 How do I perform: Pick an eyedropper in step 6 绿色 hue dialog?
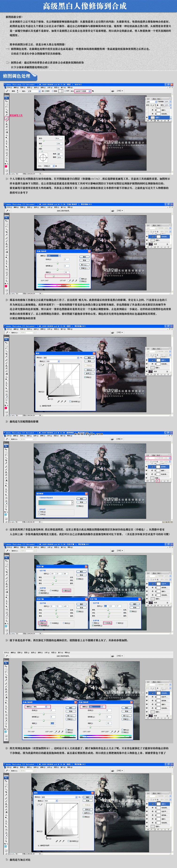pos(56,732)
